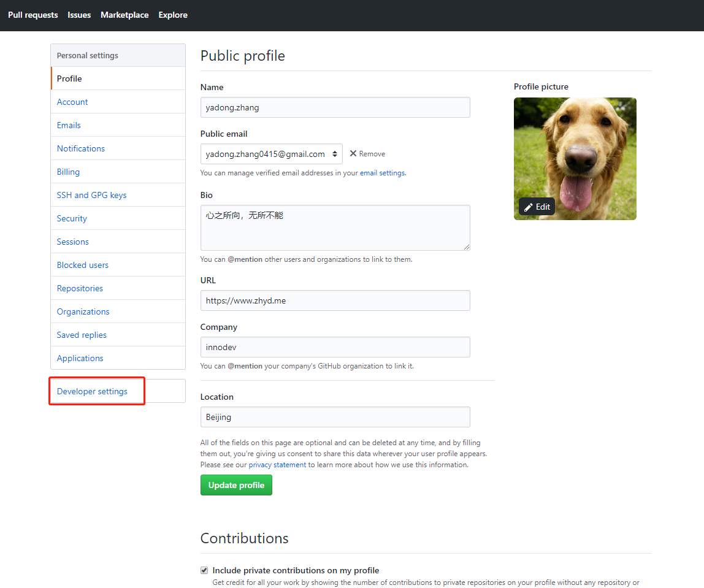Go to Marketplace in top navigation
Viewport: 704px width, 588px height.
coord(124,15)
